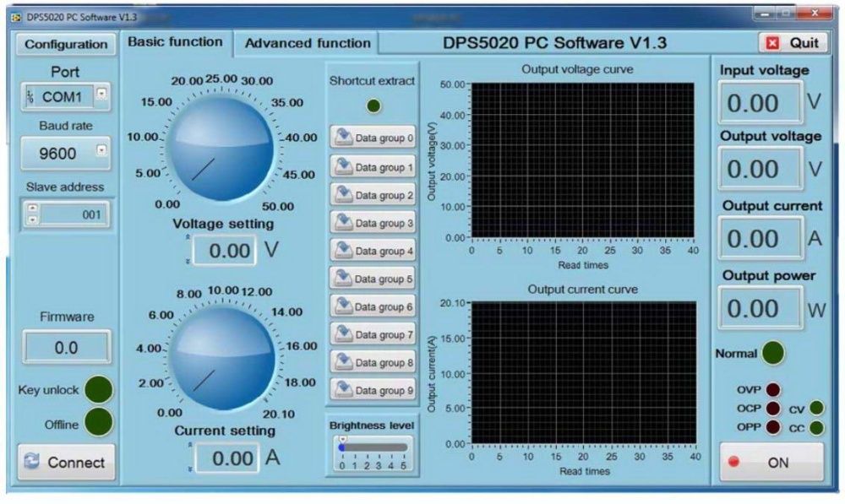Extract Data group 9
Image resolution: width=845 pixels, height=504 pixels.
373,390
